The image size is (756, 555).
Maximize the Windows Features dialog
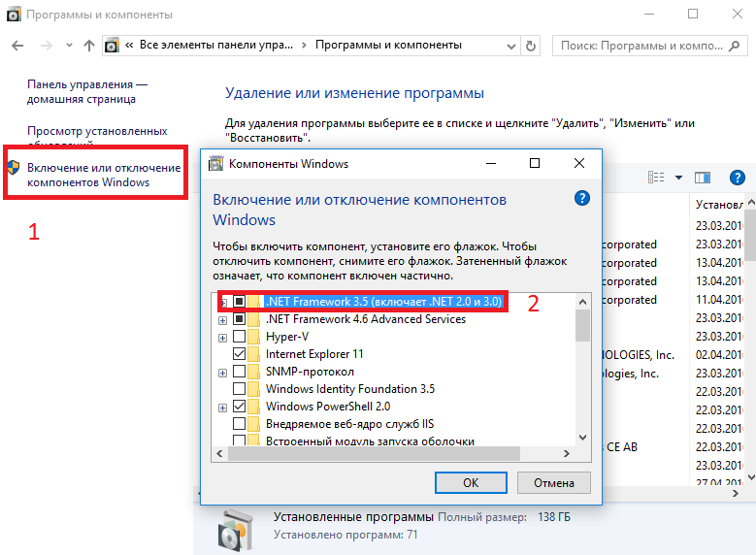[534, 163]
